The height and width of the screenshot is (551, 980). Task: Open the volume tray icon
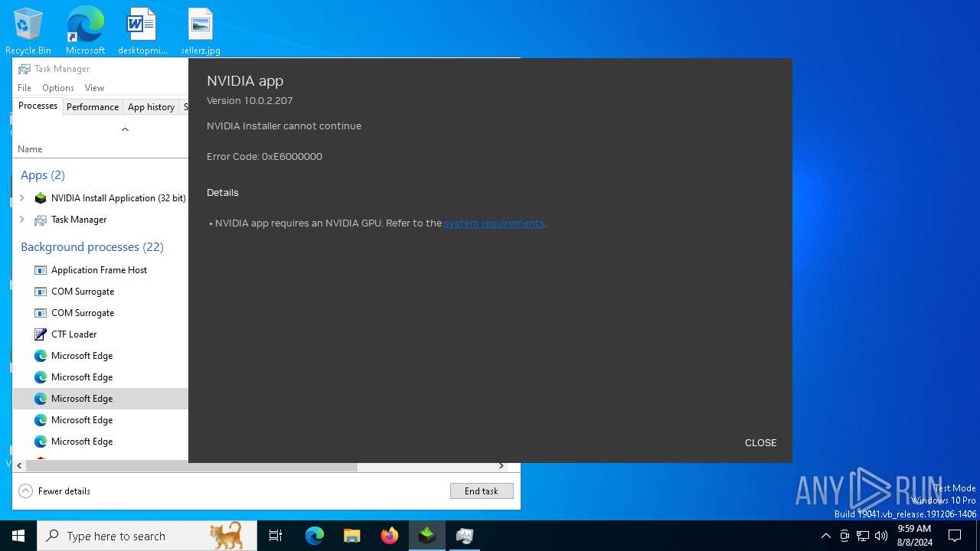(x=881, y=536)
